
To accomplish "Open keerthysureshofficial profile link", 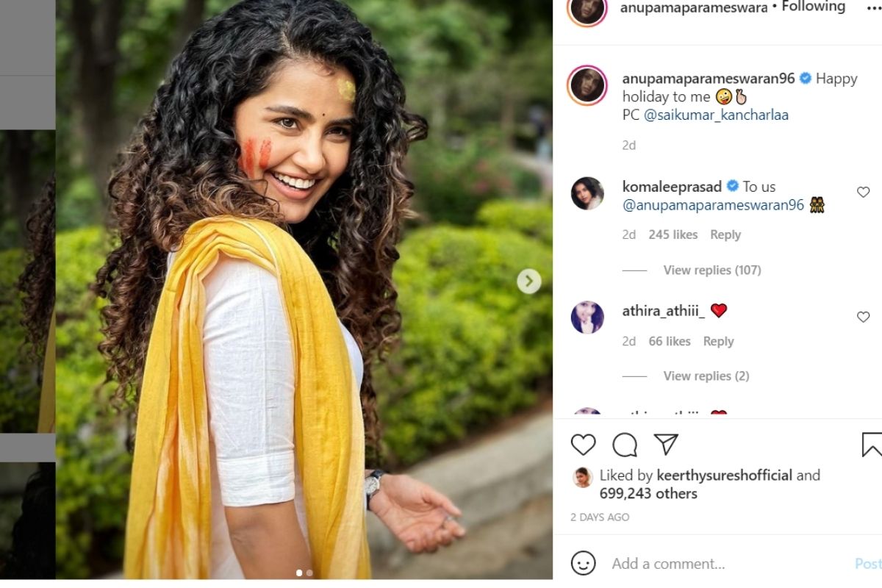I will point(724,476).
